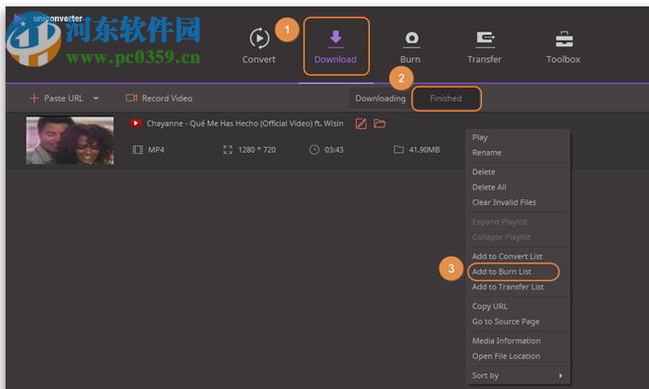Click the Chayanne video thumbnail
The image size is (649, 389).
point(70,140)
